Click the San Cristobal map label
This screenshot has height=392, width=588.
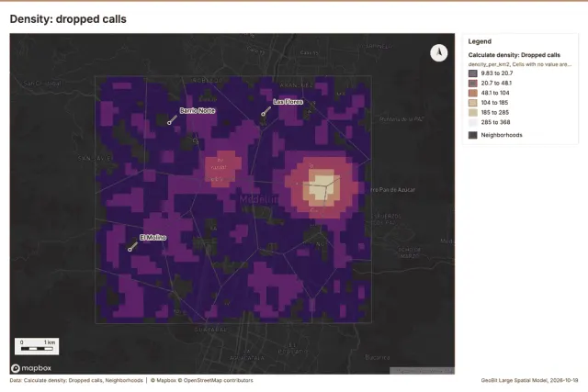[41, 84]
